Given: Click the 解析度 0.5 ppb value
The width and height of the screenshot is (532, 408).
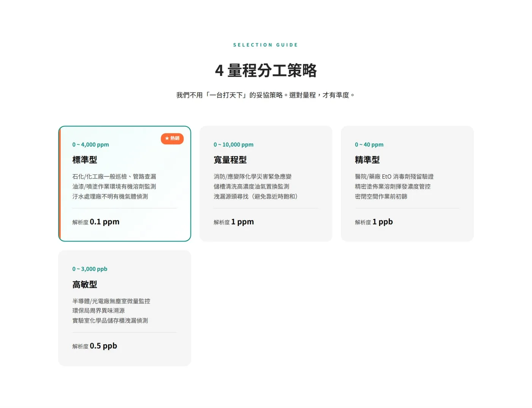Looking at the screenshot, I should (x=95, y=346).
